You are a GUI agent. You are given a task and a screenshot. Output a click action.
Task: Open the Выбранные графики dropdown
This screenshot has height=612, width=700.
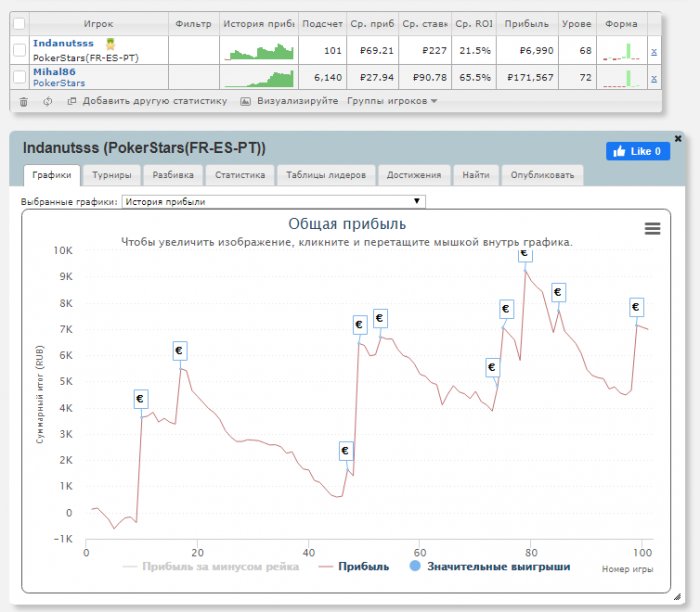tap(273, 202)
